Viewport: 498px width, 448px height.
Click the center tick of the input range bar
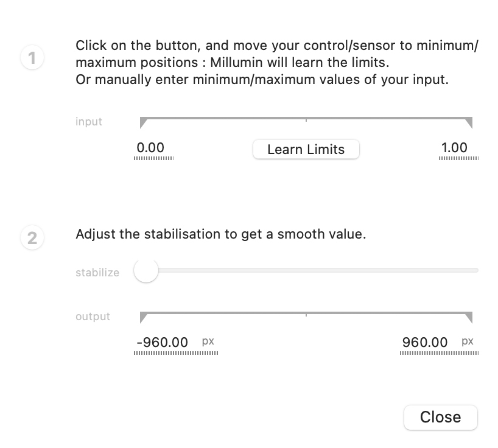(x=306, y=120)
